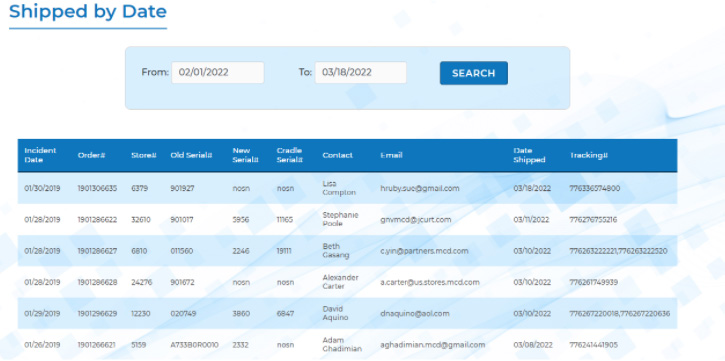Click store number 12230
This screenshot has height=361, width=725.
[x=141, y=313]
